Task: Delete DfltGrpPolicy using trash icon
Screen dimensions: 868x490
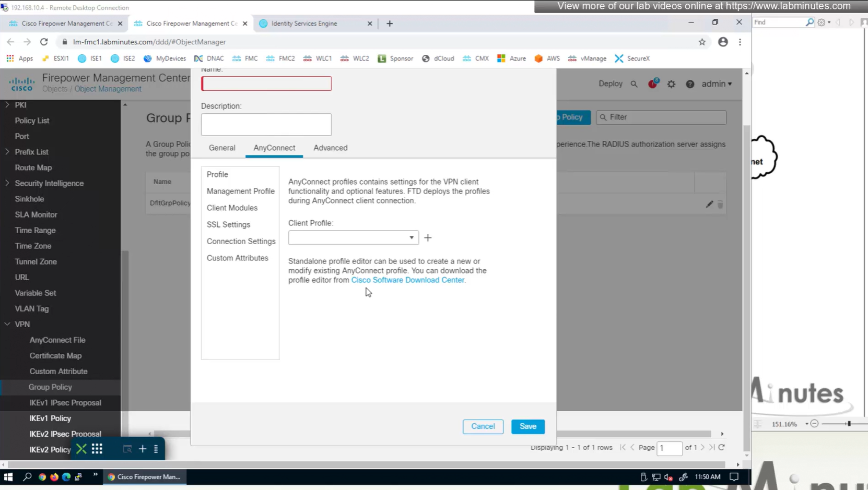Action: tap(720, 205)
